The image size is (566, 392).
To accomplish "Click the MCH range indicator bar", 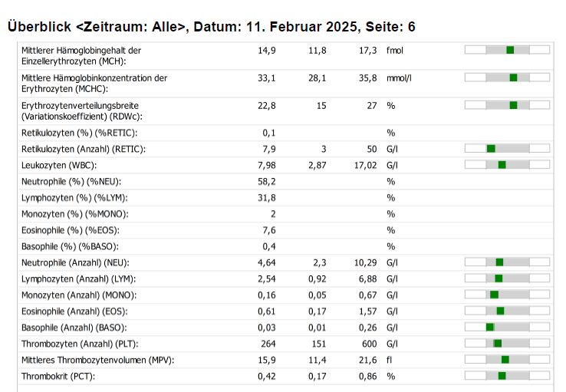I will pos(507,50).
